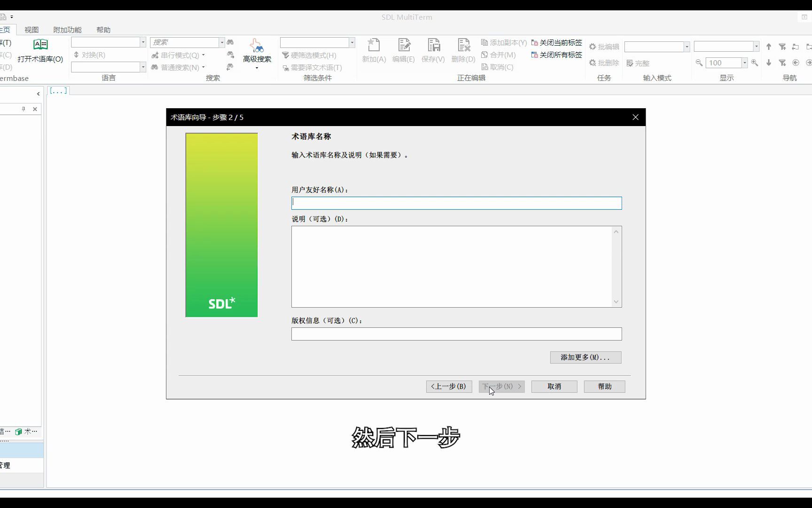
Task: Focus the 说明(可选)(D) text area
Action: (x=452, y=267)
